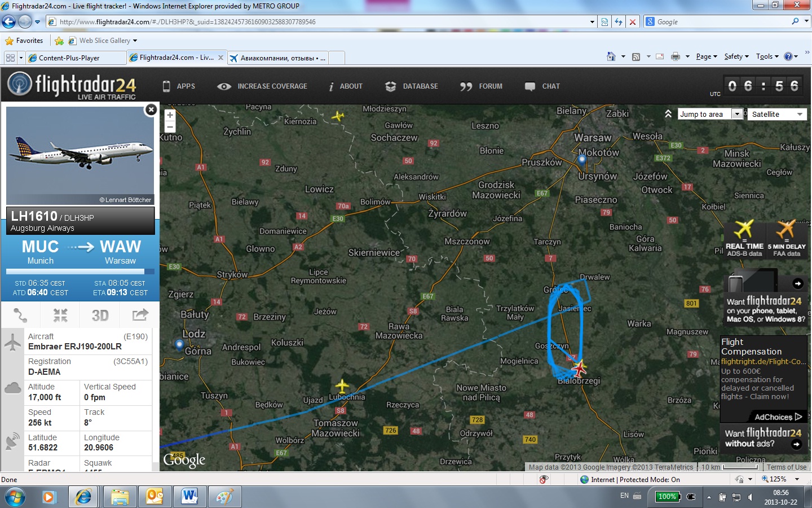Open the Terms of Use link
This screenshot has height=508, width=812.
pos(786,467)
